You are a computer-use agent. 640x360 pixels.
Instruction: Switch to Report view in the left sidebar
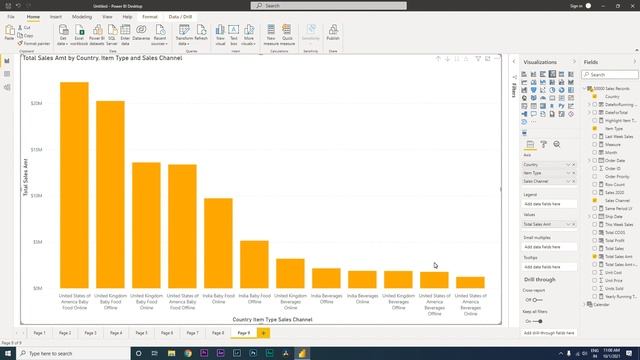pyautogui.click(x=7, y=61)
